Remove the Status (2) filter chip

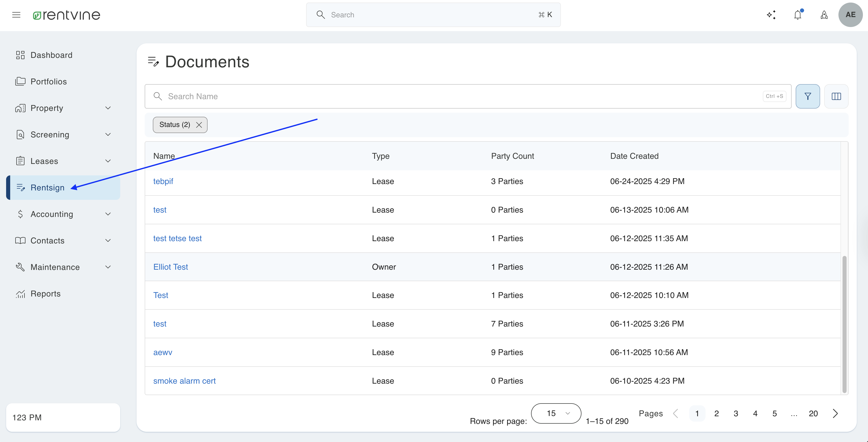[x=199, y=125]
